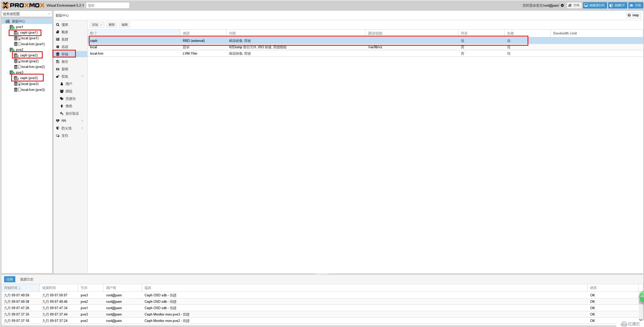
Task: Click local-lvm (pve3) storage icon
Action: 17,90
